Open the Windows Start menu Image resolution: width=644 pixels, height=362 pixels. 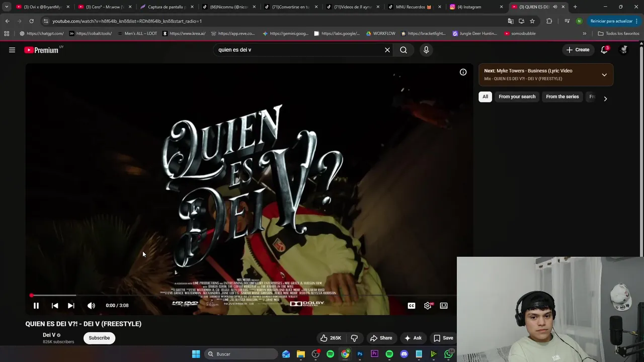(x=196, y=354)
